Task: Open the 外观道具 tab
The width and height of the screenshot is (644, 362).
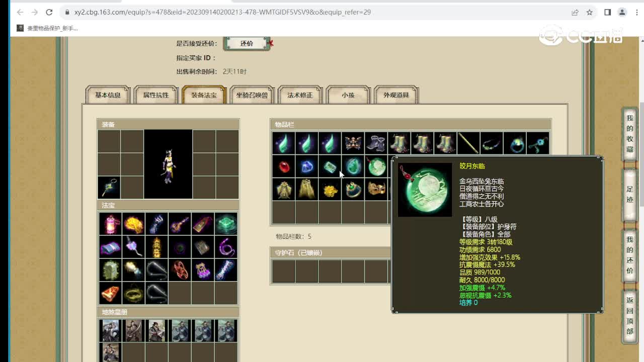Action: pos(396,95)
